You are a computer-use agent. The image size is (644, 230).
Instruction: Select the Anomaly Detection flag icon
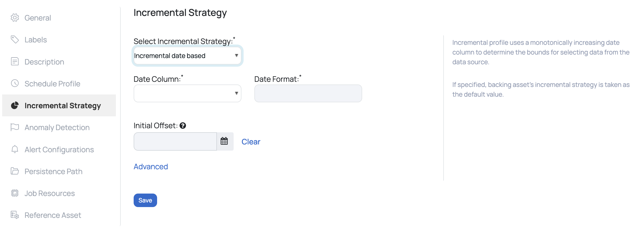(x=15, y=127)
